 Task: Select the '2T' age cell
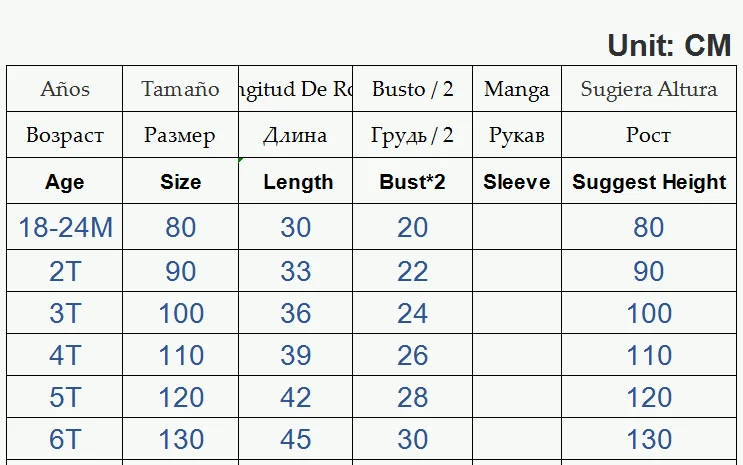click(x=65, y=271)
